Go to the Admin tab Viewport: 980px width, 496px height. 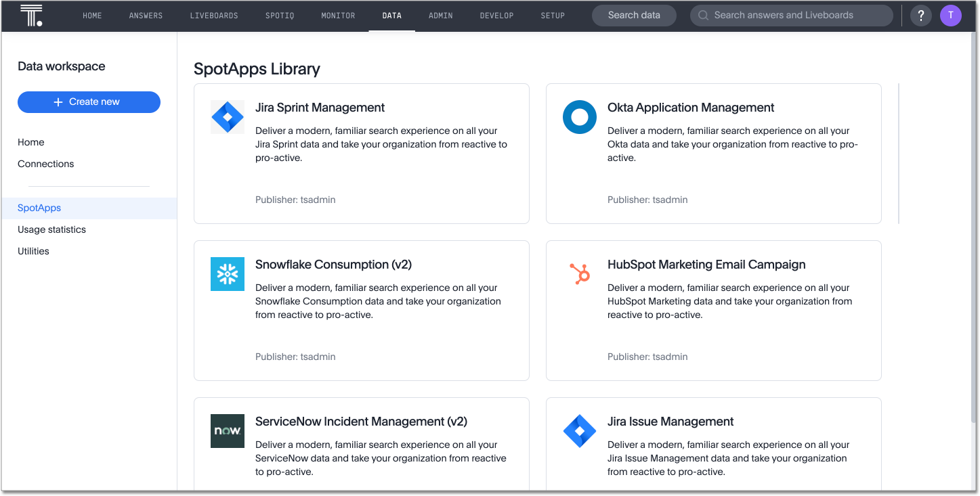click(x=441, y=16)
